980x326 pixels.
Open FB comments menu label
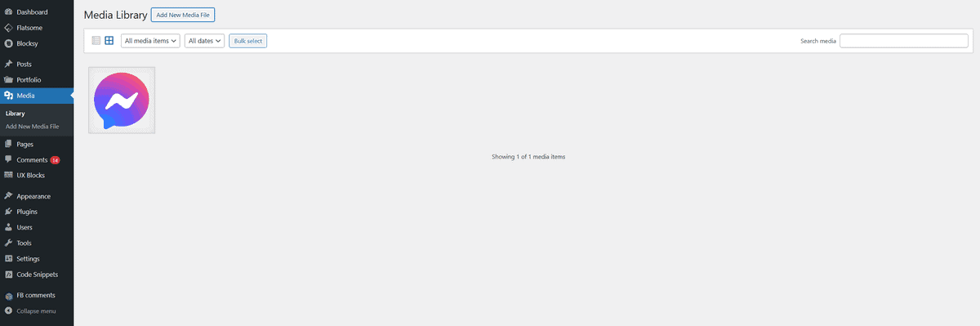tap(35, 295)
